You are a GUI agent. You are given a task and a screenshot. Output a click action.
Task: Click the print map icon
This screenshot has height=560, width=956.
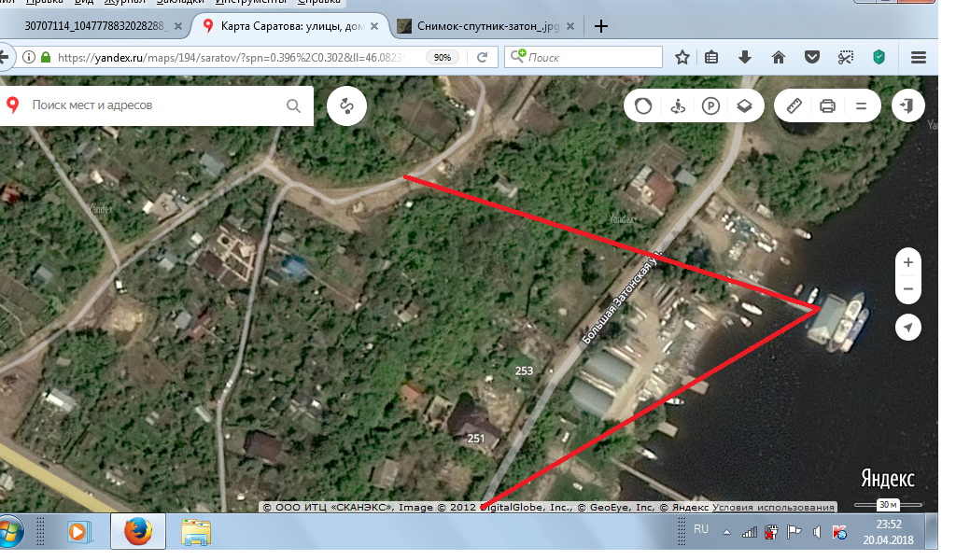coord(827,106)
